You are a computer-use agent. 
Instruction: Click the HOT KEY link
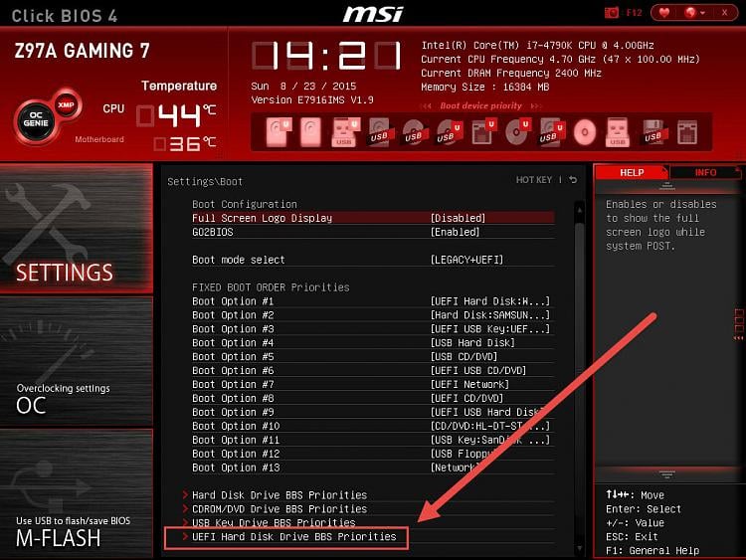tap(534, 180)
